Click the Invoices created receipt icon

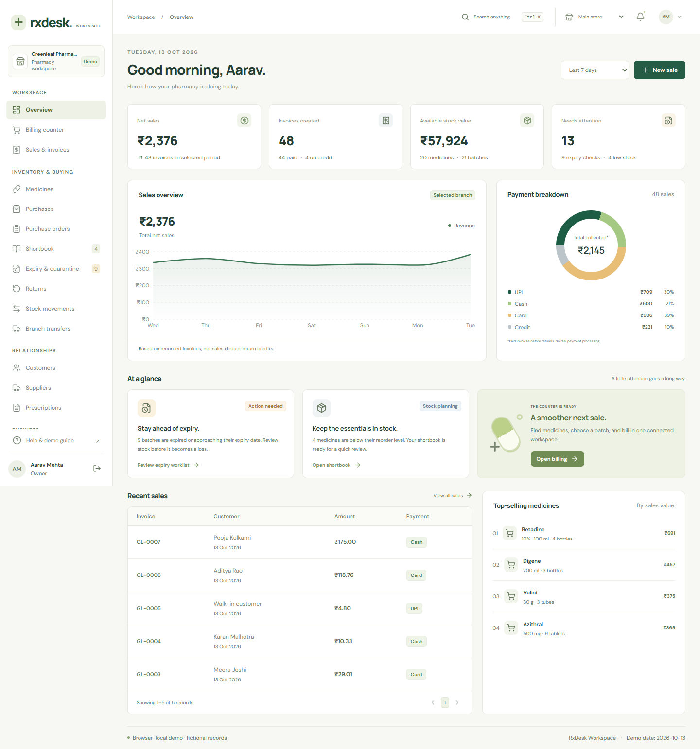click(x=386, y=121)
